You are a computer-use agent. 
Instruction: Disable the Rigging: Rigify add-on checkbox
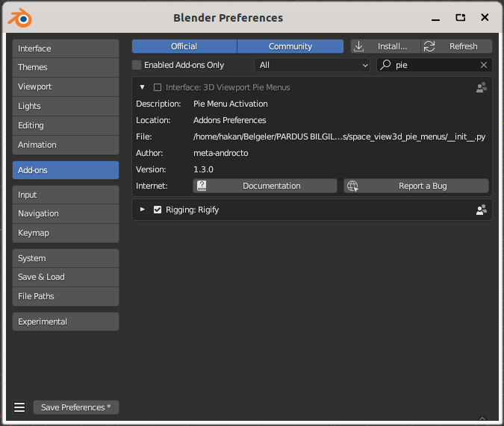pyautogui.click(x=158, y=210)
